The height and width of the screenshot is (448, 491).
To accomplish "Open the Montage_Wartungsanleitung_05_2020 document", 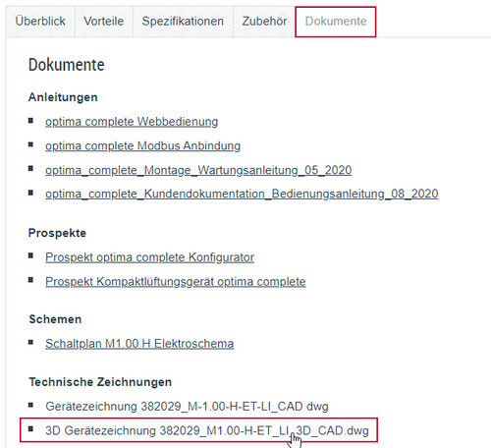I will [x=198, y=170].
